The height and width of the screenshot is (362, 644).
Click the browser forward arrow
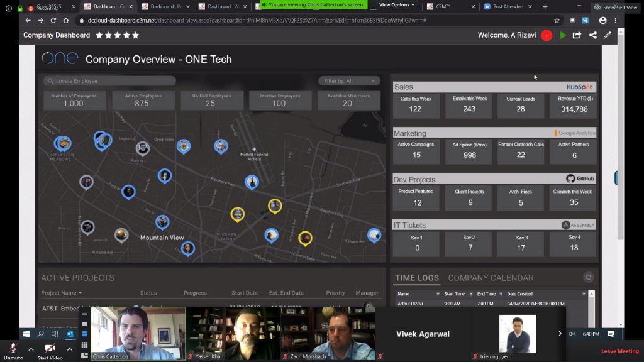click(41, 20)
